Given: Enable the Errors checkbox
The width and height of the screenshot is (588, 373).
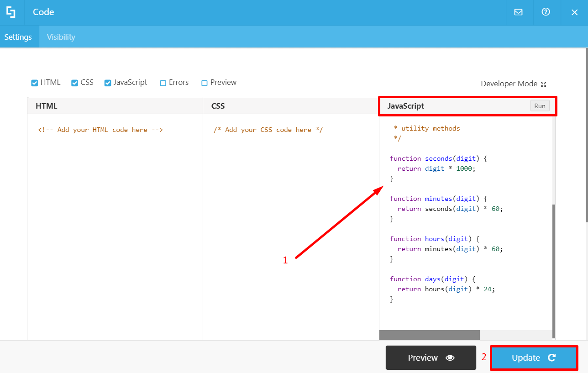Looking at the screenshot, I should pos(163,82).
